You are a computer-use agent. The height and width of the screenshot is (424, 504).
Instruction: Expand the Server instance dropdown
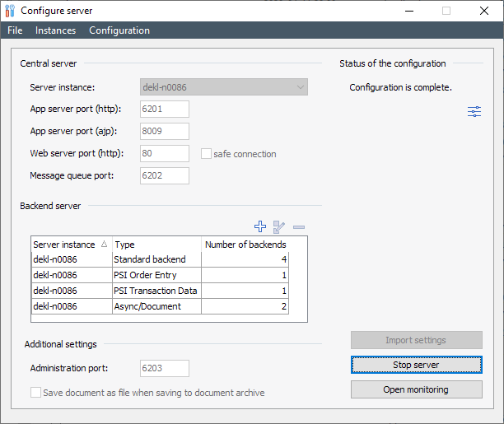pyautogui.click(x=300, y=87)
